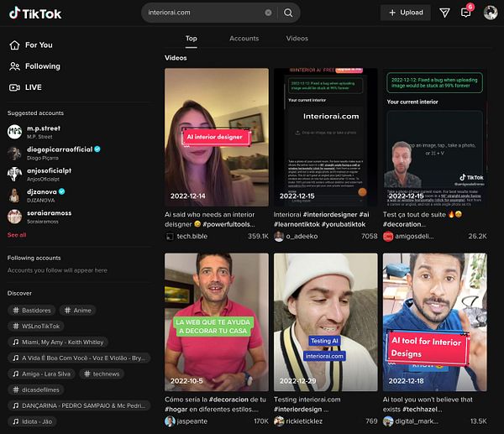Open diogopicarraofficial avatar

click(x=14, y=153)
